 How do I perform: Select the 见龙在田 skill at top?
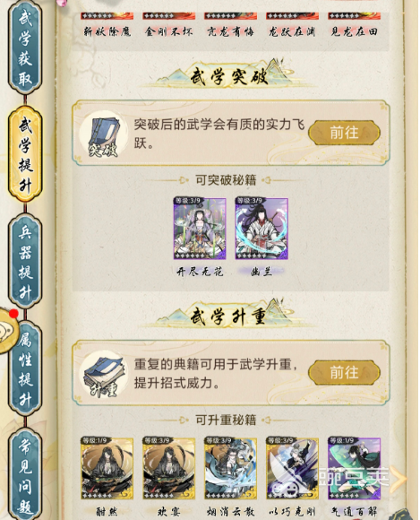[354, 25]
